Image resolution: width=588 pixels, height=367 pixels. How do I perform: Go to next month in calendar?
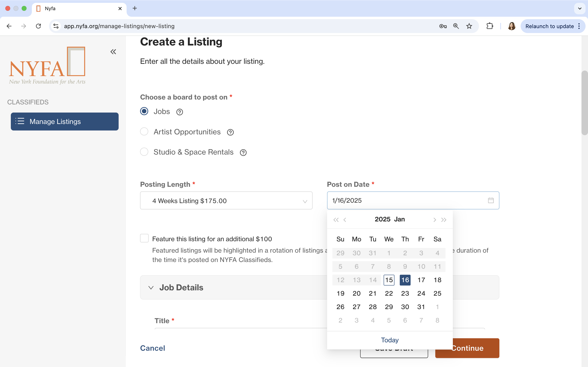point(435,220)
